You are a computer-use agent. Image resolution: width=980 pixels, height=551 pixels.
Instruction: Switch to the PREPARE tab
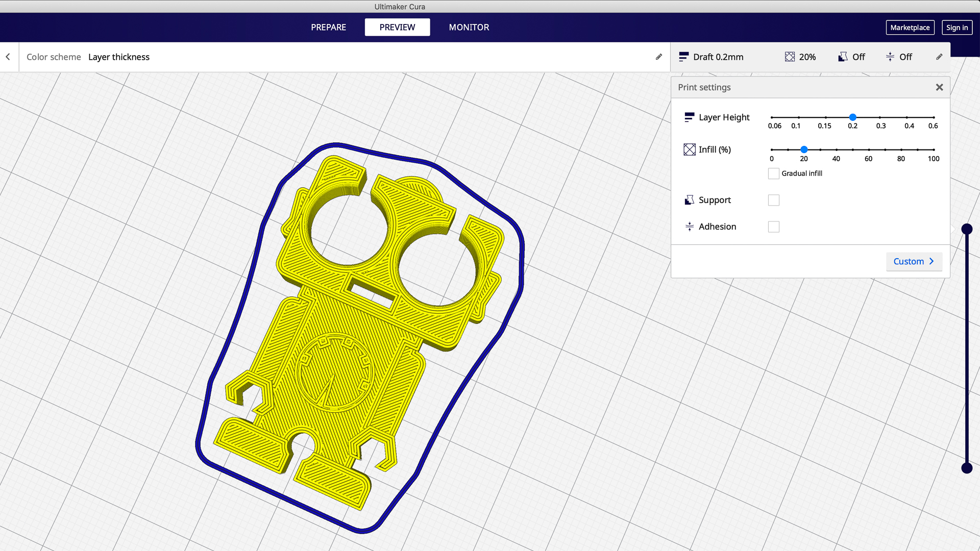pos(329,27)
